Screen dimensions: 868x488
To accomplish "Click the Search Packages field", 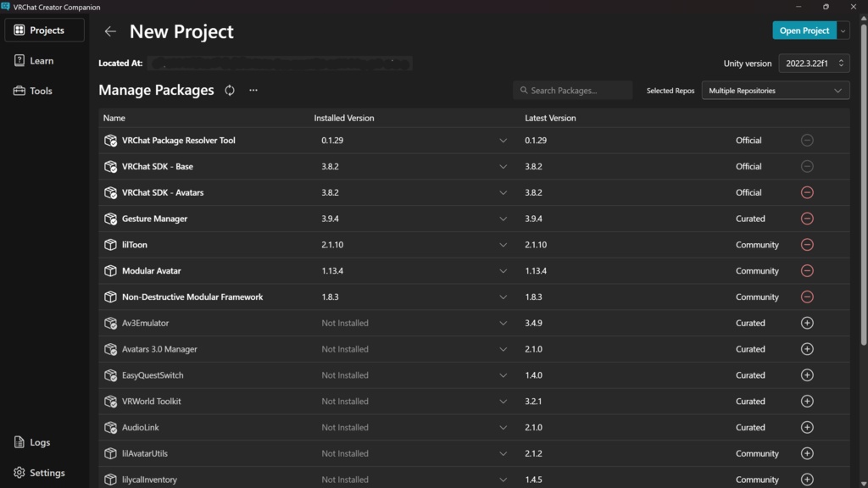I will click(x=573, y=91).
